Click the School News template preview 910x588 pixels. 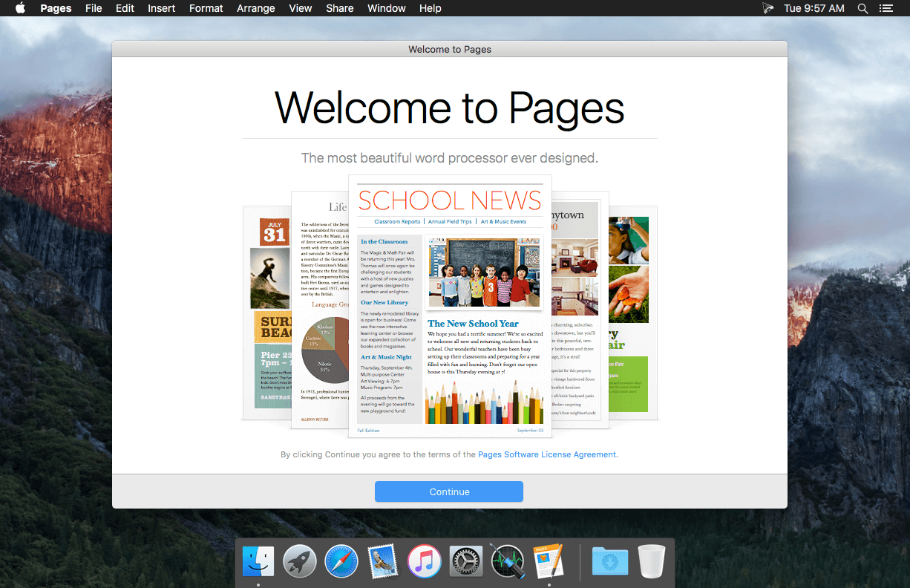tap(450, 306)
